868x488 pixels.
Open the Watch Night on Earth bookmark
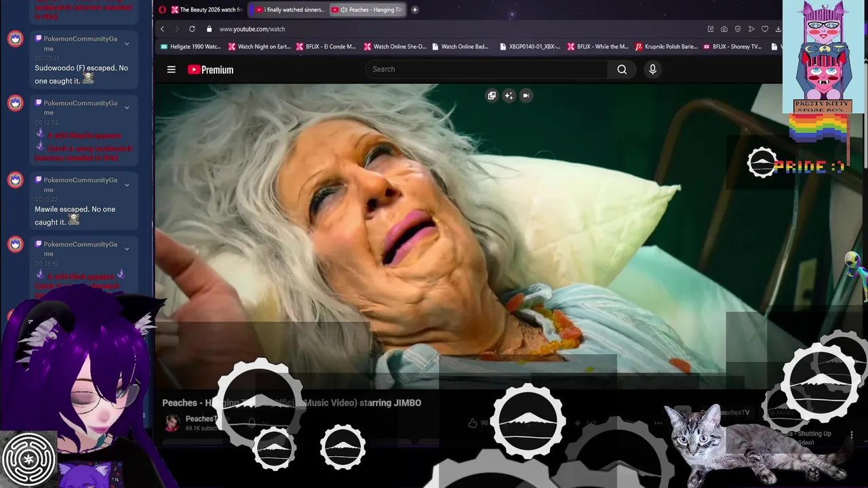click(259, 47)
